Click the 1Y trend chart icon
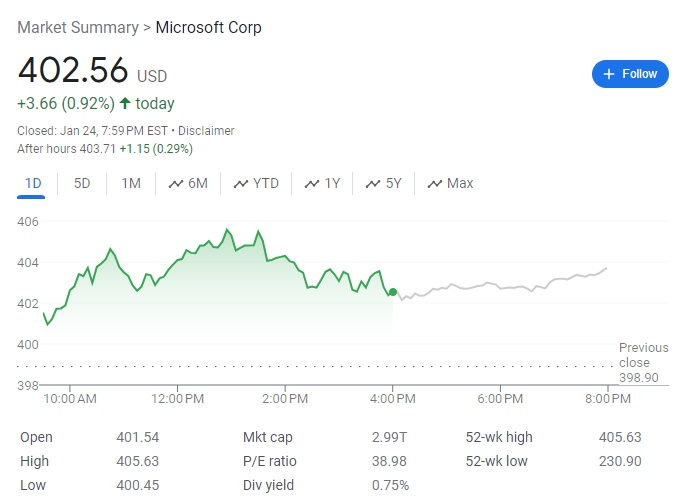 pos(312,184)
